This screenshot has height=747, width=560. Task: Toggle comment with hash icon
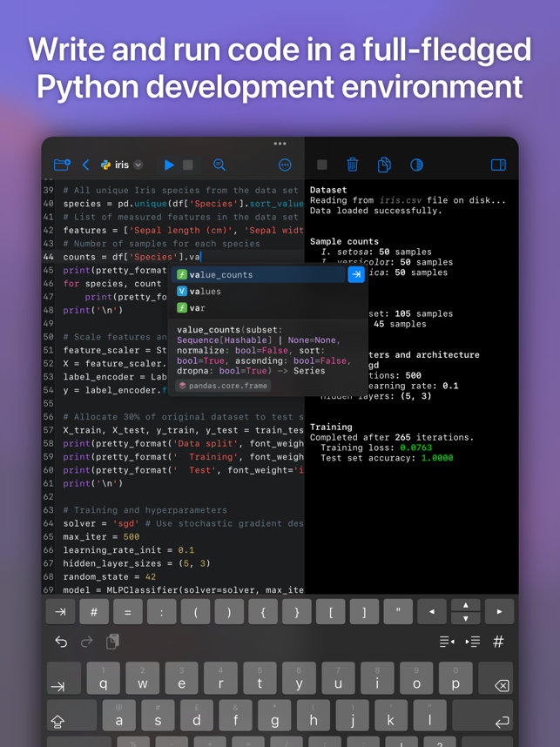[498, 642]
